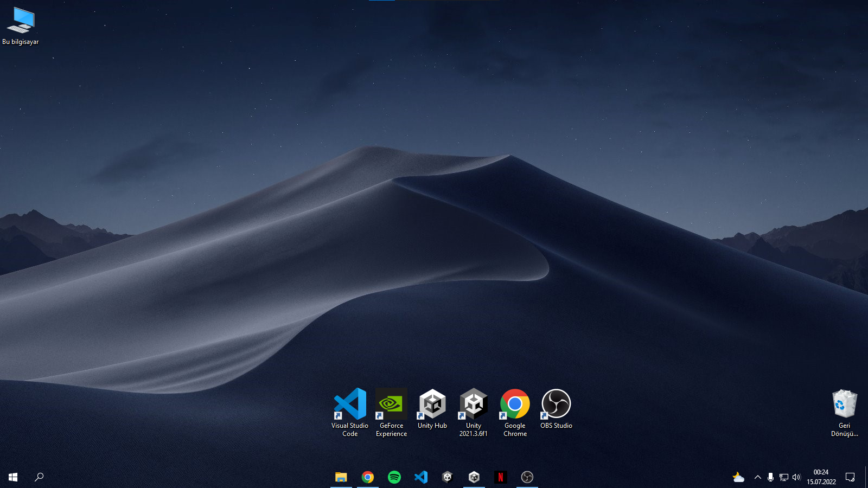Select the Unity Hub desktop shortcut

pyautogui.click(x=432, y=409)
